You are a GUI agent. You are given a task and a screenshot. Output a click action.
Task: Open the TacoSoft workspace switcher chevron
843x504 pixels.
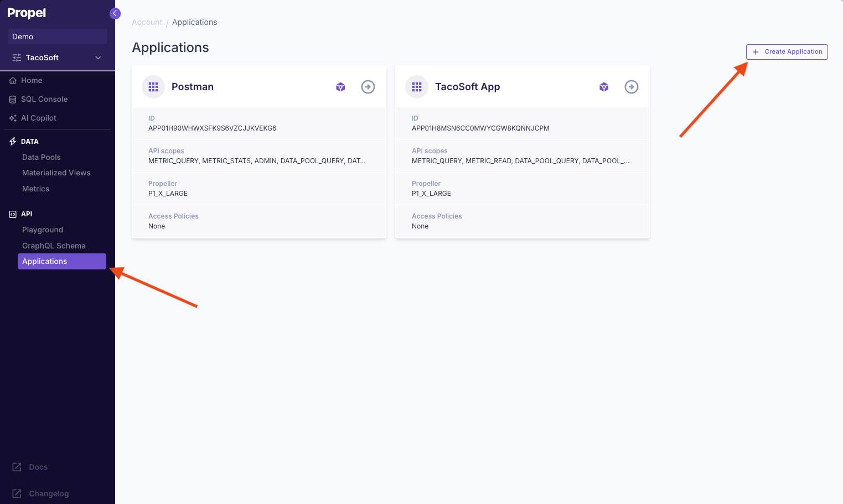click(x=98, y=58)
